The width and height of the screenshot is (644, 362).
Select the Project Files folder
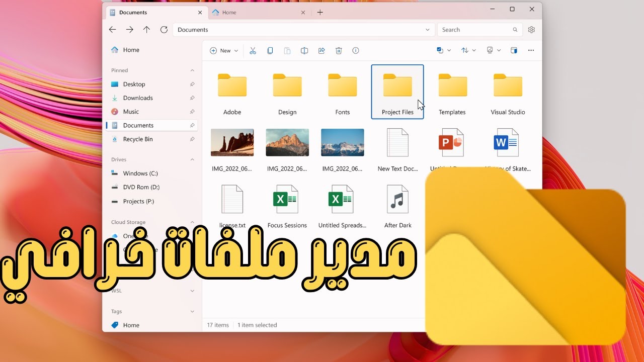[x=397, y=92]
